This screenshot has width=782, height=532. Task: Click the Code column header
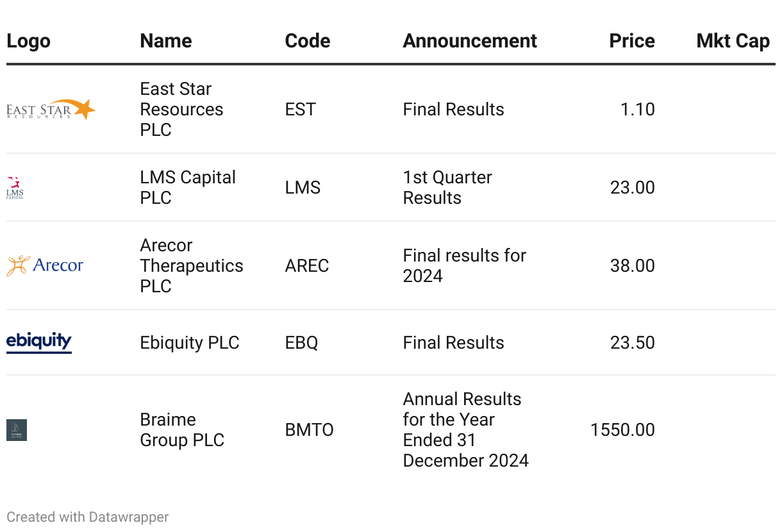308,41
